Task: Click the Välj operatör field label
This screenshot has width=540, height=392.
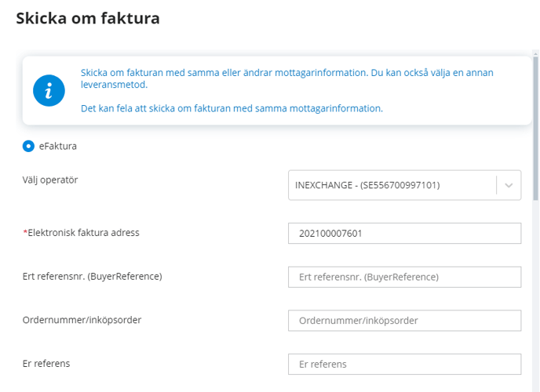Action: click(50, 180)
